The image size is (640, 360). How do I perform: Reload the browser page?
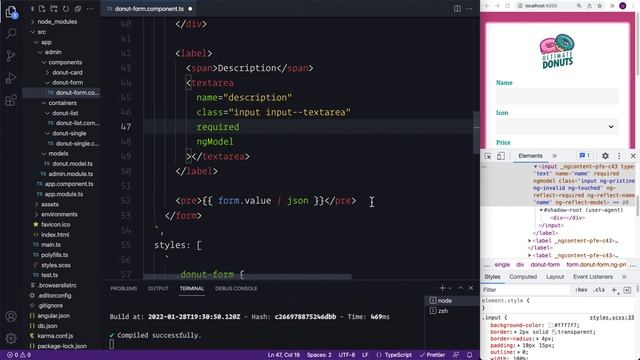[507, 6]
